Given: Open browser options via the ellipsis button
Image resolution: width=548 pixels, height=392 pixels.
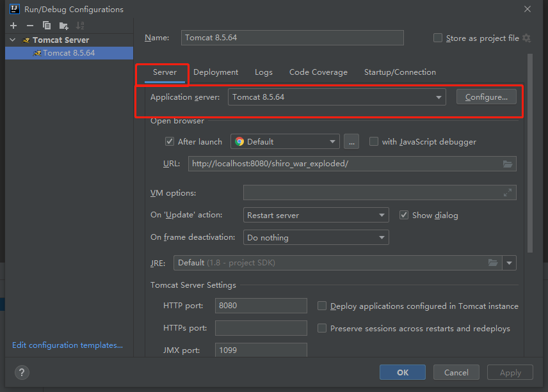Looking at the screenshot, I should click(351, 141).
